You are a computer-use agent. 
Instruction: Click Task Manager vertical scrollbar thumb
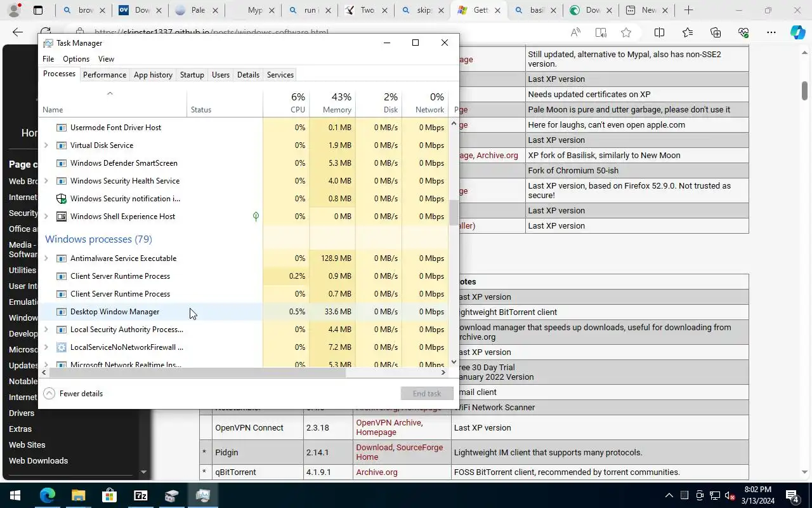(454, 213)
